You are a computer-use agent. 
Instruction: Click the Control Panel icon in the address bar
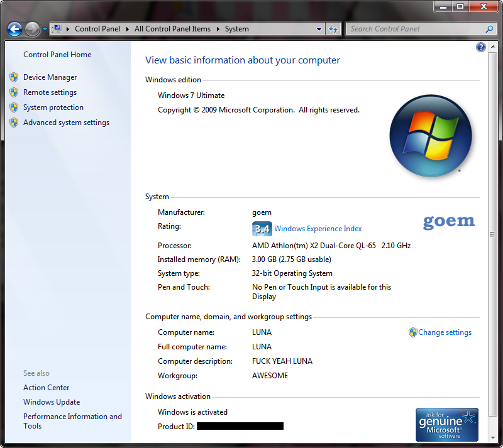58,28
